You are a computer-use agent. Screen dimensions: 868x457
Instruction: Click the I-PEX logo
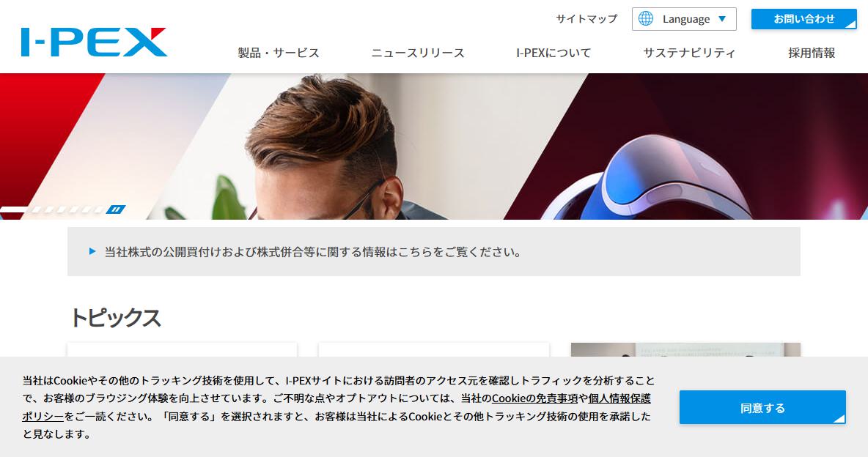[x=94, y=42]
